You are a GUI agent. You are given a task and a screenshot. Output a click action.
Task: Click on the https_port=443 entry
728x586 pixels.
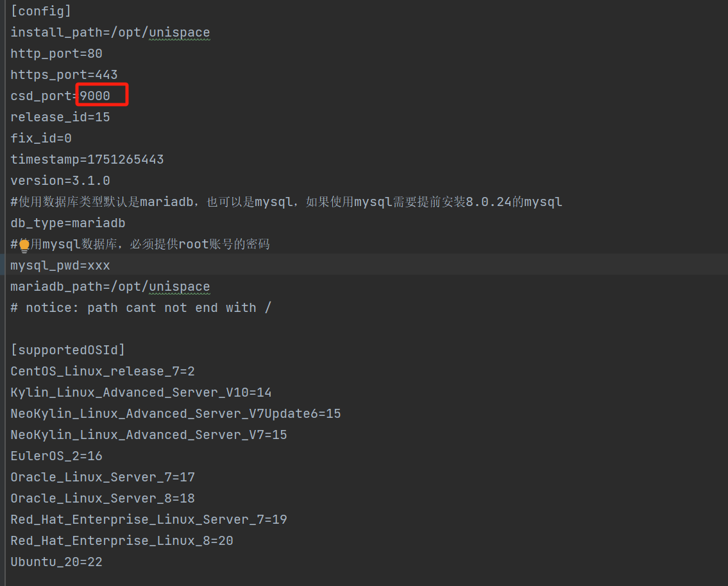[x=64, y=74]
